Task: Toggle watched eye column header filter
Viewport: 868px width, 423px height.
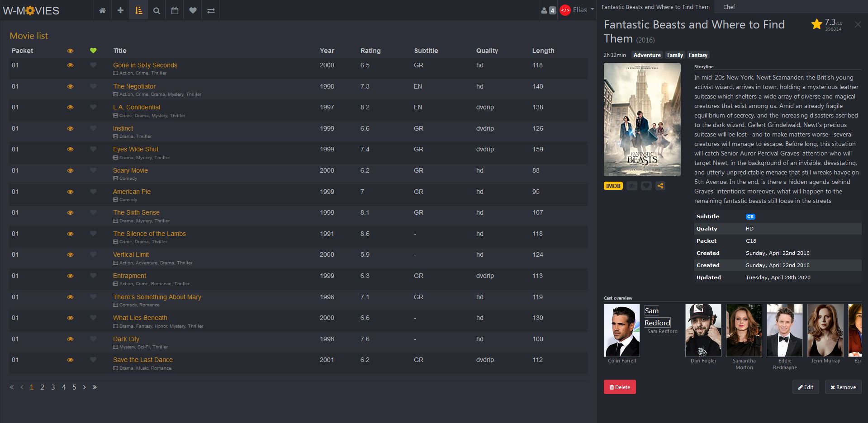Action: click(70, 51)
